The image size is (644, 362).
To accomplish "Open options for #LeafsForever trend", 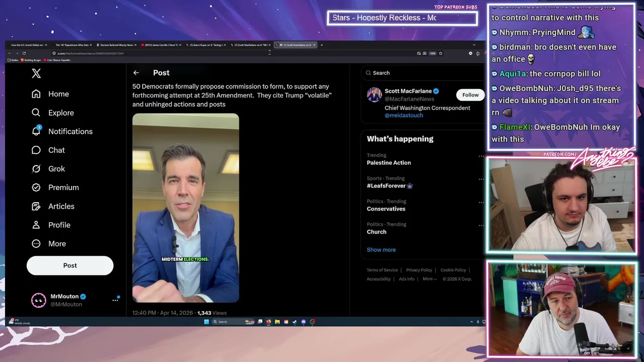I will pyautogui.click(x=481, y=179).
